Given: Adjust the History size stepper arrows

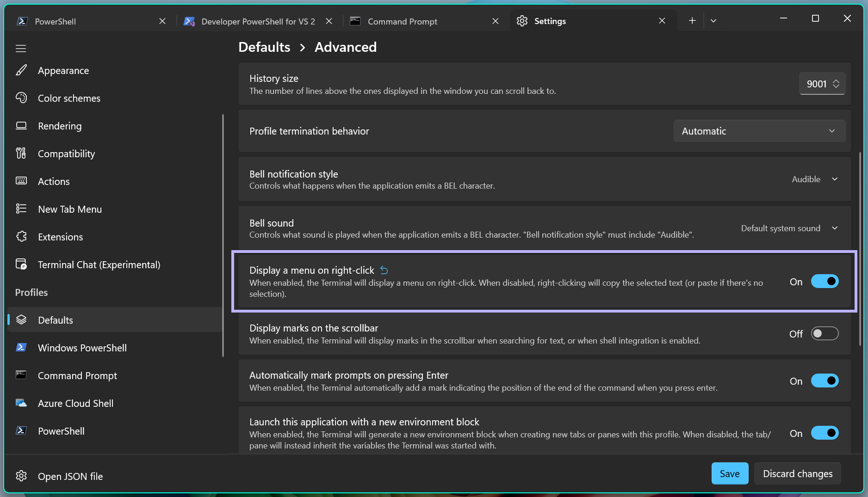Looking at the screenshot, I should pos(836,84).
